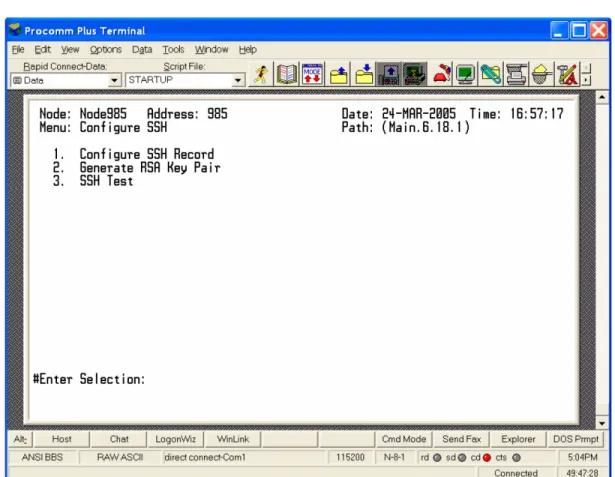Click the MODE switch toolbar icon

tap(312, 74)
